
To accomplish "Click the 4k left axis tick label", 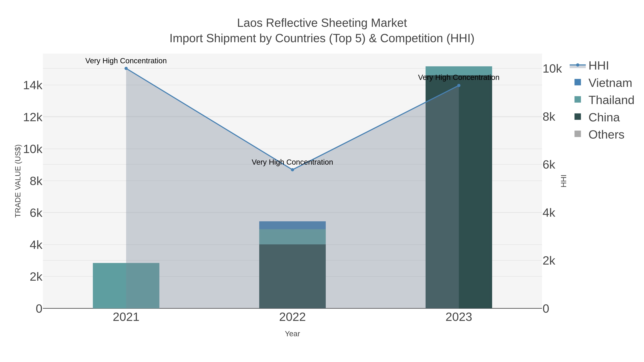I will 36,245.
